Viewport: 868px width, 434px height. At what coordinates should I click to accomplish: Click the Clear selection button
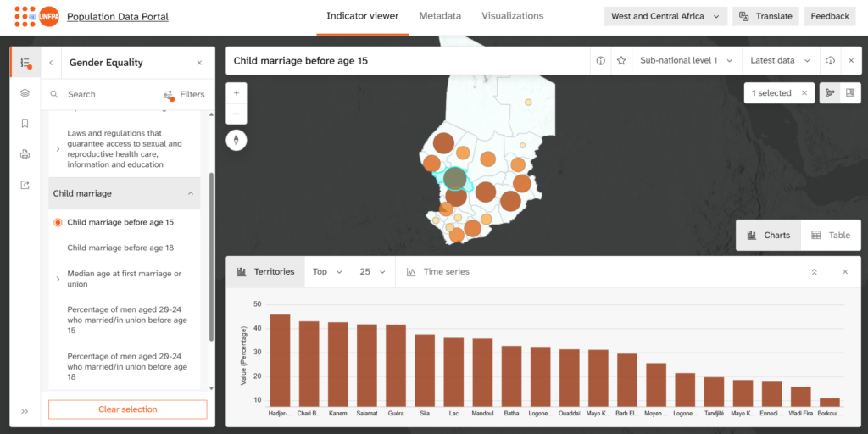[128, 409]
